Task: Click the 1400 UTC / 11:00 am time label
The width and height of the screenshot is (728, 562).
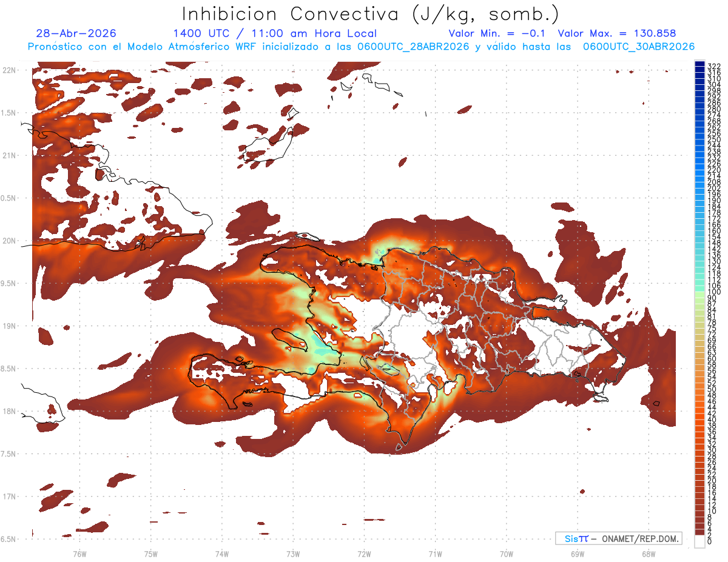Action: point(275,33)
